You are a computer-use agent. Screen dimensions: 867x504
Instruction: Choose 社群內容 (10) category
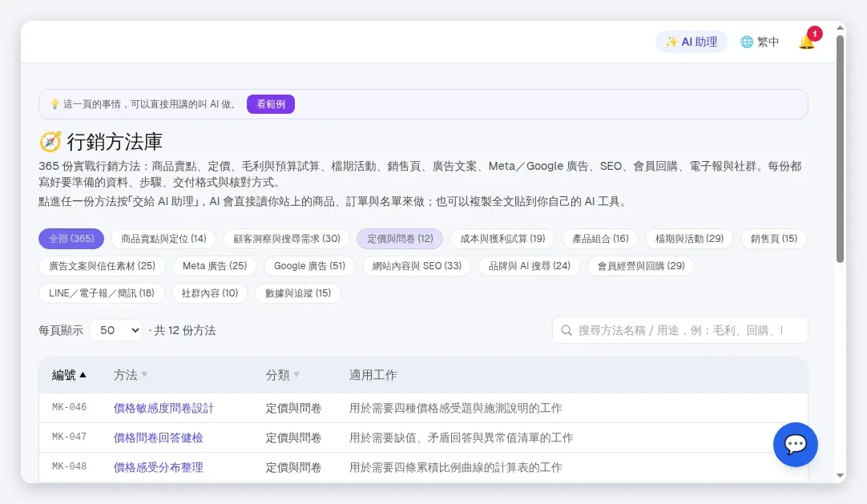(210, 293)
